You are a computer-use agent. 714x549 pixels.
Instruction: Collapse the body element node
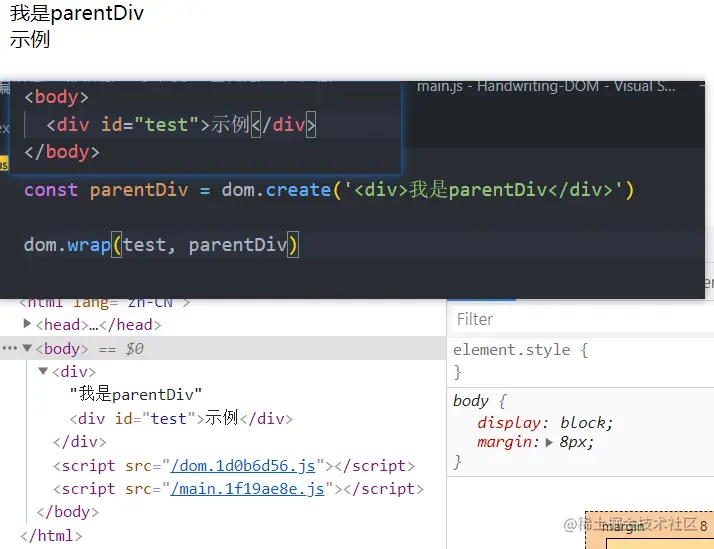tap(27, 348)
